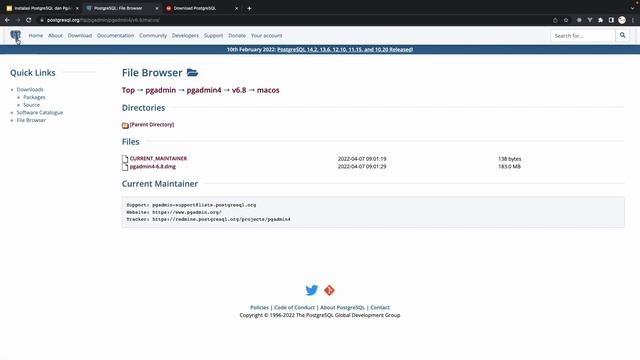
Task: Open the Extensions puzzle icon
Action: (600, 20)
